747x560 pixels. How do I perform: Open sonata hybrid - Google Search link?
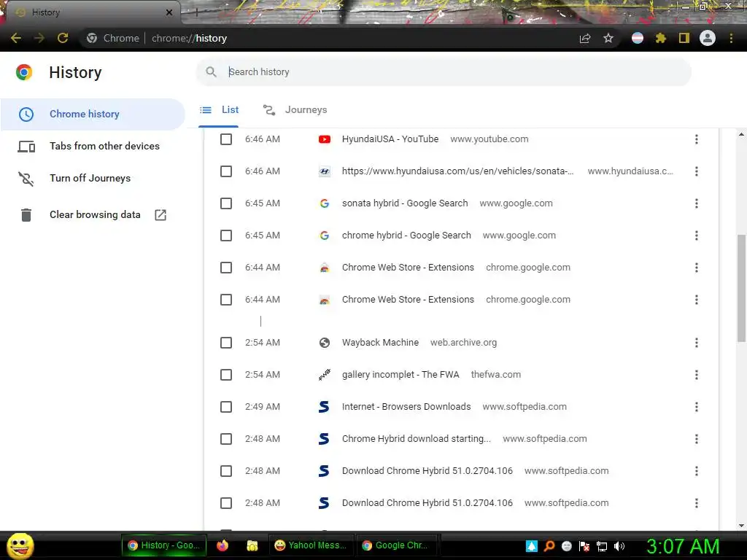click(x=405, y=203)
